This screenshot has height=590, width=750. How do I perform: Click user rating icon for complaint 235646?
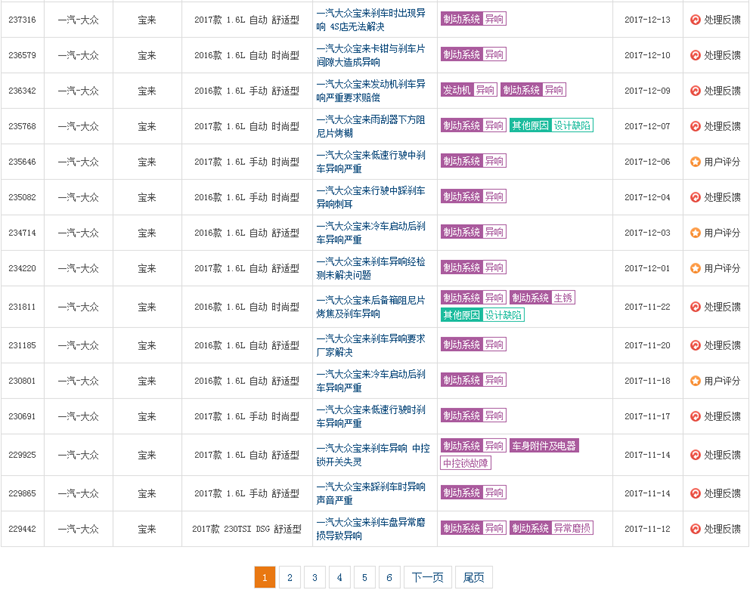point(695,162)
